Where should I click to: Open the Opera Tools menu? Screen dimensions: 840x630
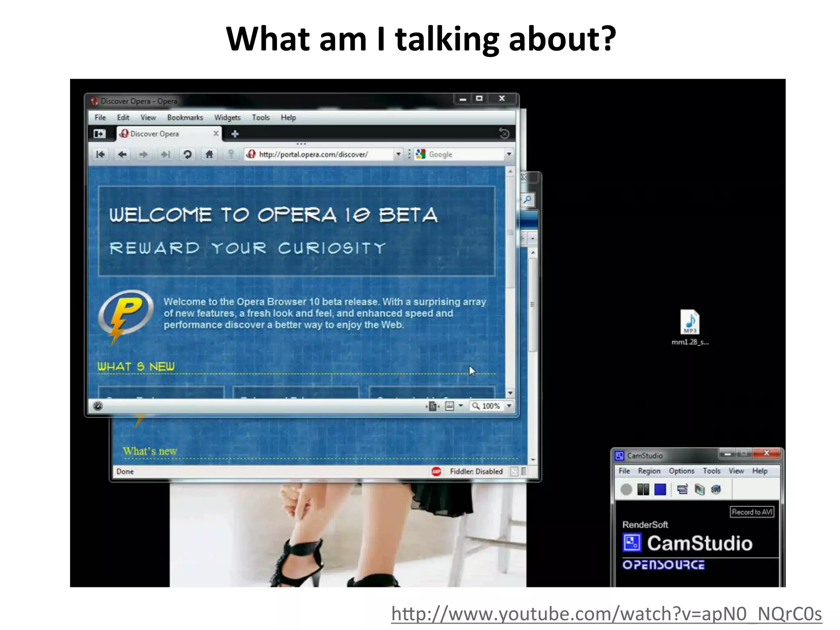pyautogui.click(x=260, y=118)
